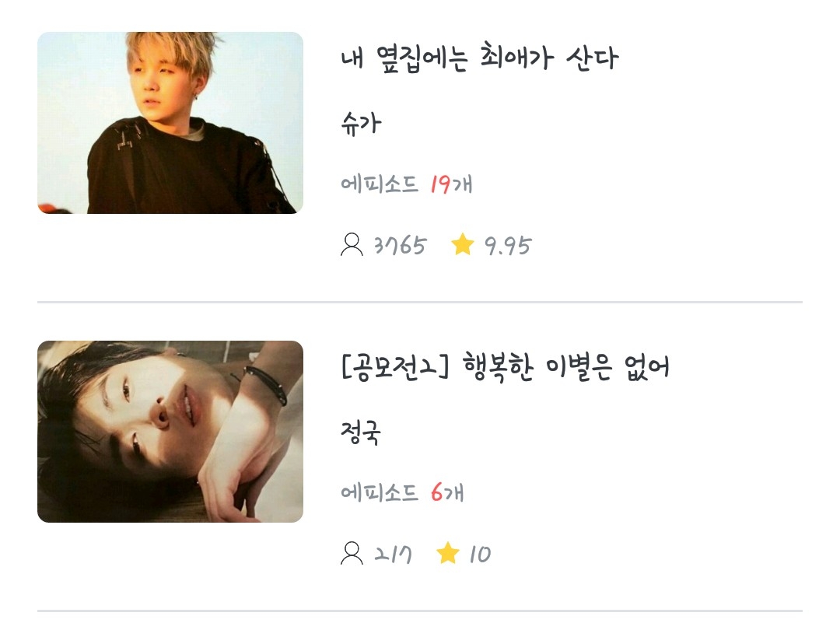Click the person icon beside 217

(352, 553)
